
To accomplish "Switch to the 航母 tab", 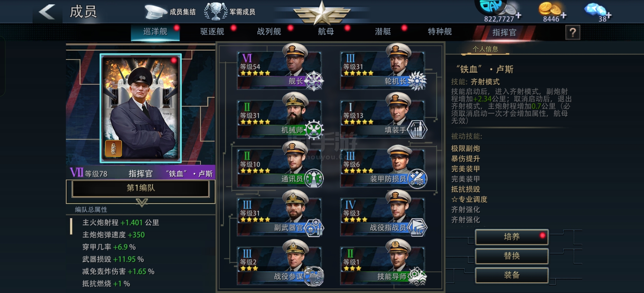I will [x=326, y=32].
